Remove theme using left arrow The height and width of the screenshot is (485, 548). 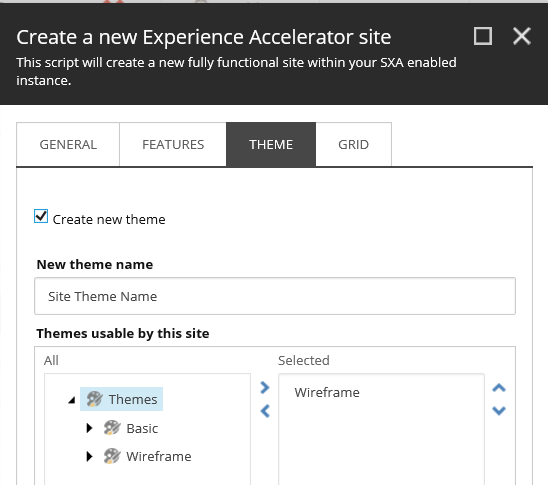click(x=265, y=411)
